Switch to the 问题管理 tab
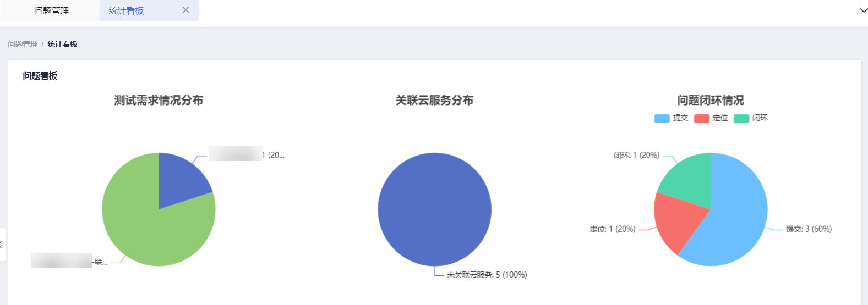 pos(51,10)
